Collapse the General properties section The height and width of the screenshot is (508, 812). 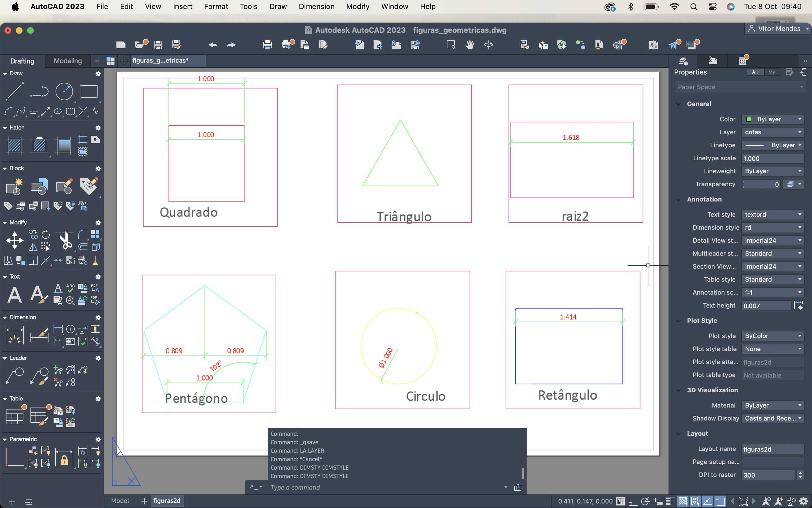(678, 104)
